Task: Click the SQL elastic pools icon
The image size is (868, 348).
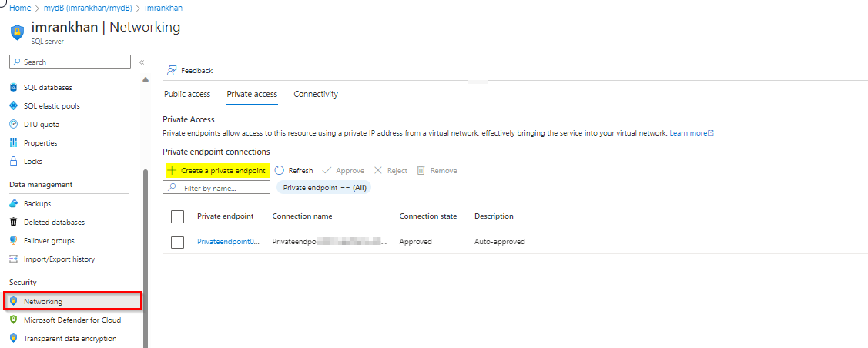Action: 14,105
